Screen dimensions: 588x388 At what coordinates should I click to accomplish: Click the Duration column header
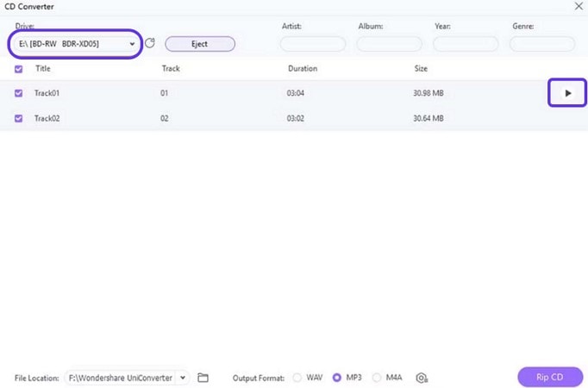point(303,69)
